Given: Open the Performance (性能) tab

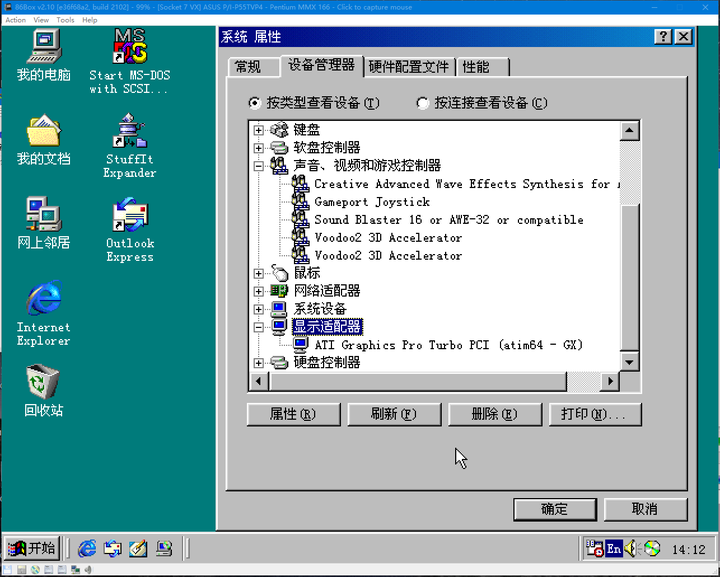Looking at the screenshot, I should (483, 67).
